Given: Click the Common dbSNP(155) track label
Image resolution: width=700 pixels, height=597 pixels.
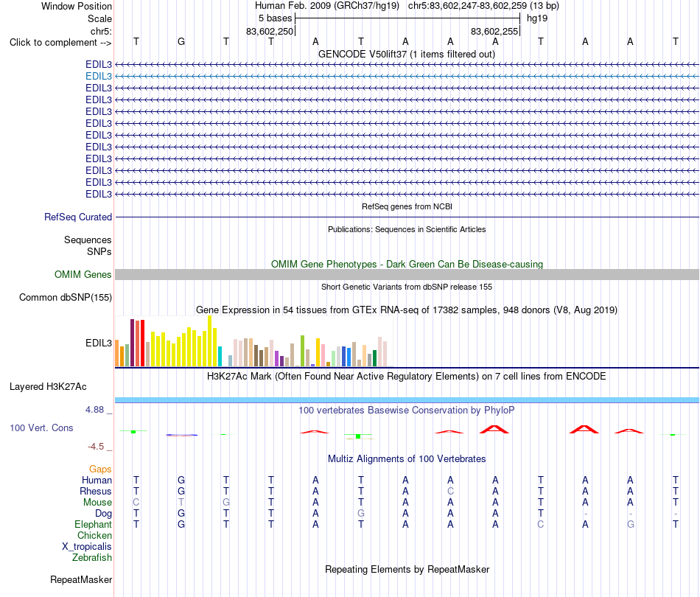Looking at the screenshot, I should tap(66, 297).
